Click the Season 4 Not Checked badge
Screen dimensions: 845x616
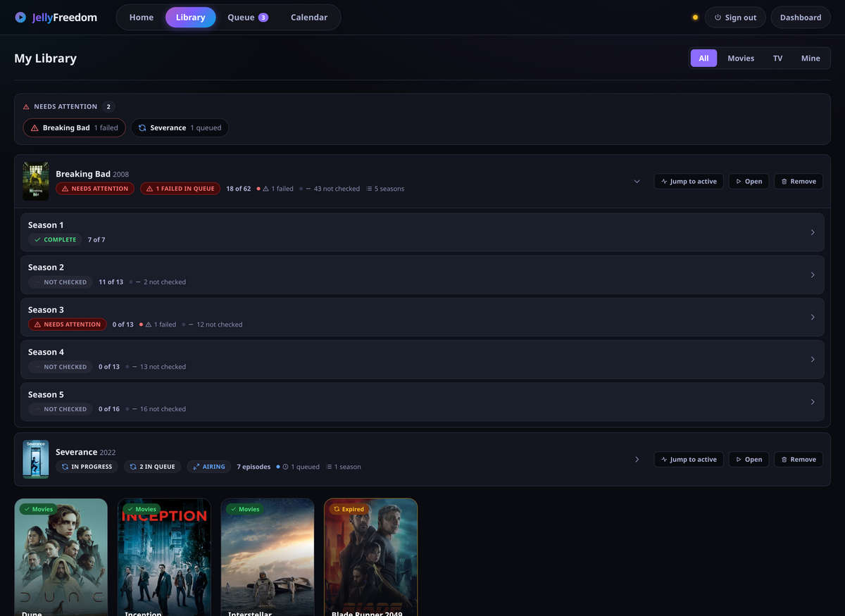click(x=61, y=367)
